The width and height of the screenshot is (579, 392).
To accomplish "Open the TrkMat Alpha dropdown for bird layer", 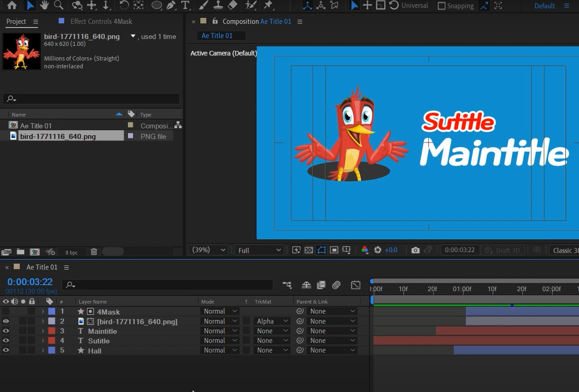I will click(272, 321).
